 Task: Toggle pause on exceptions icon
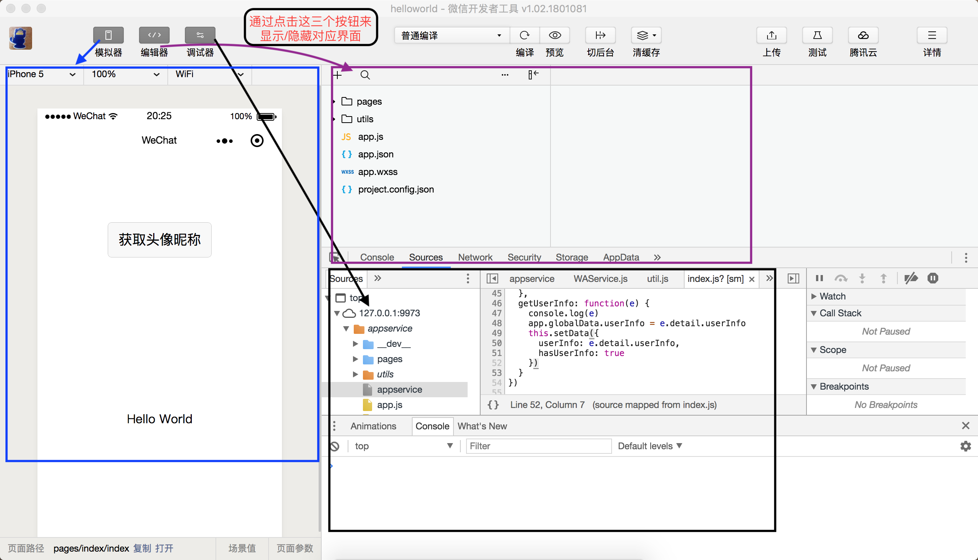pos(933,278)
